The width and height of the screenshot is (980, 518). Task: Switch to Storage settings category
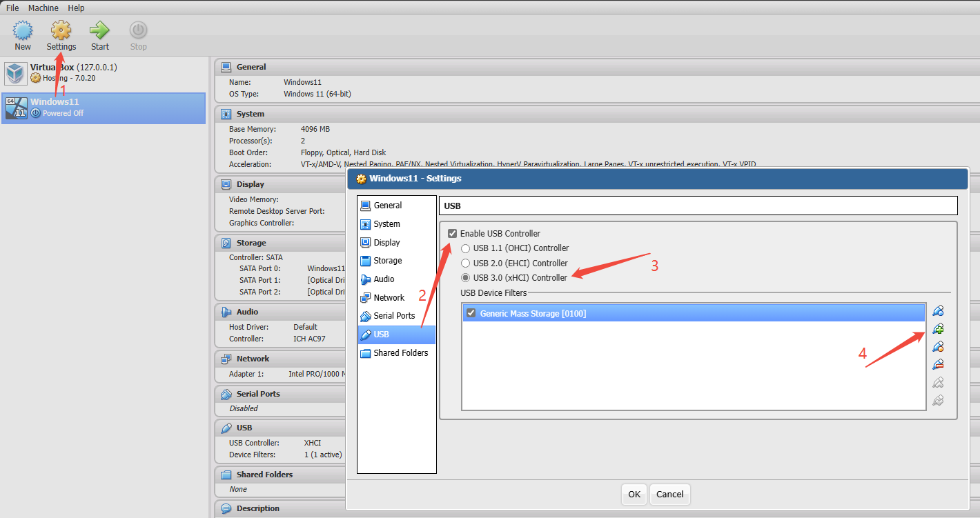[x=397, y=261]
